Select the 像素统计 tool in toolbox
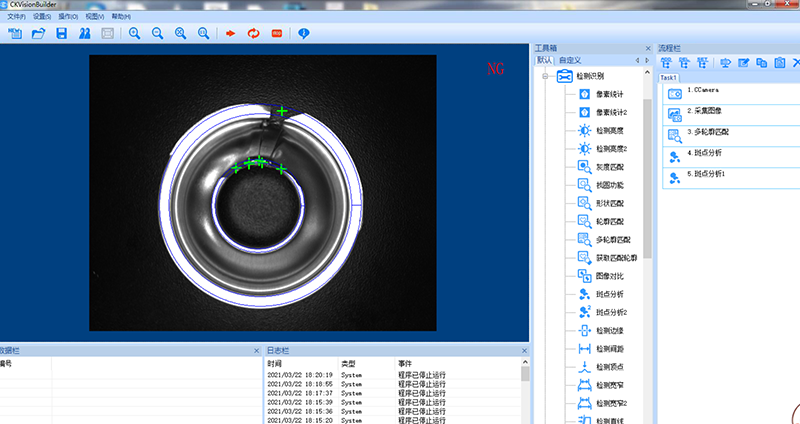 pyautogui.click(x=608, y=94)
